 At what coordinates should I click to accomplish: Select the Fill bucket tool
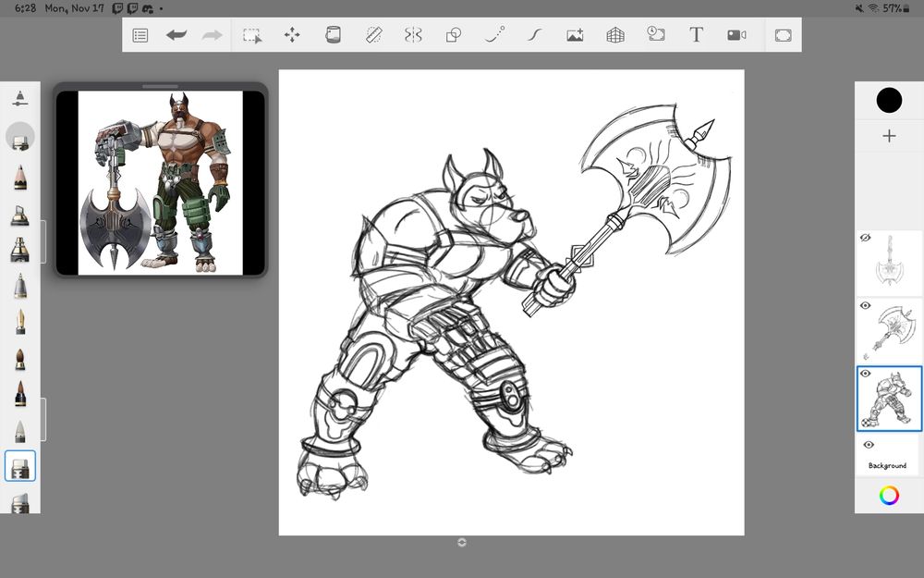pos(334,35)
